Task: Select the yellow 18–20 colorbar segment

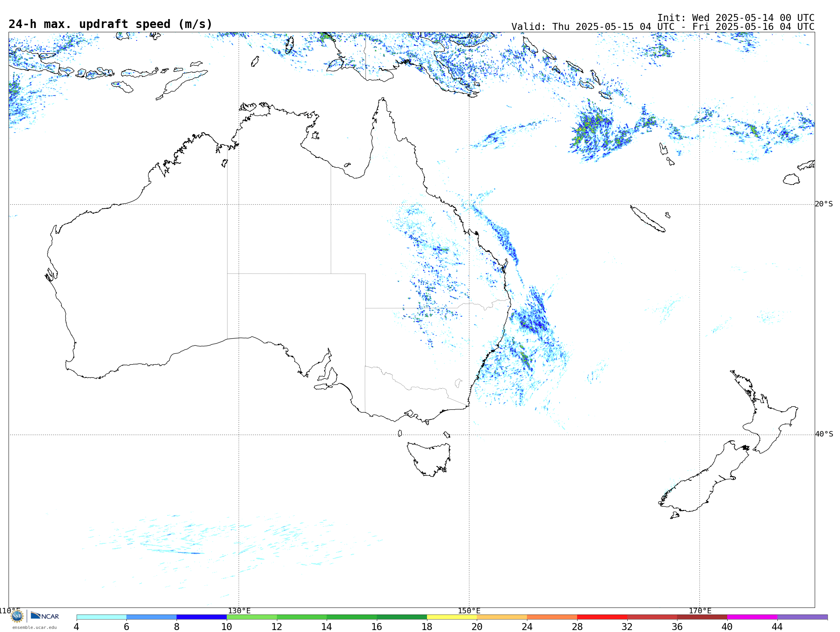Action: [x=452, y=617]
